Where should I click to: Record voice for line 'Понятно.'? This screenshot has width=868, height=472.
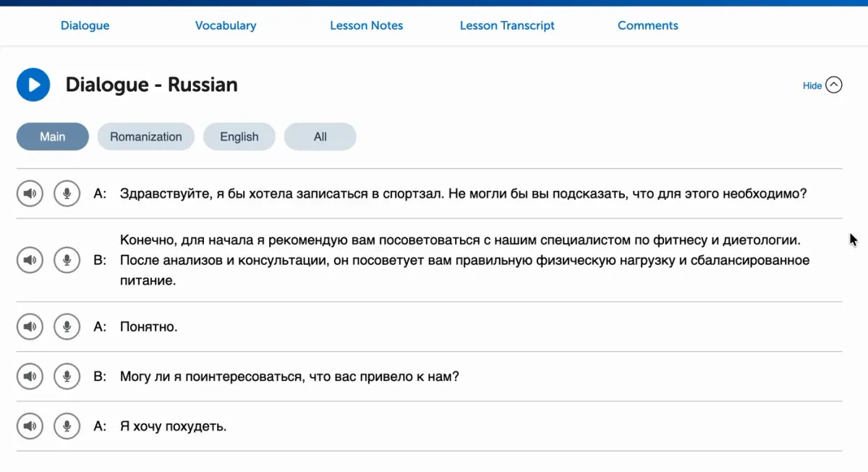pos(67,326)
